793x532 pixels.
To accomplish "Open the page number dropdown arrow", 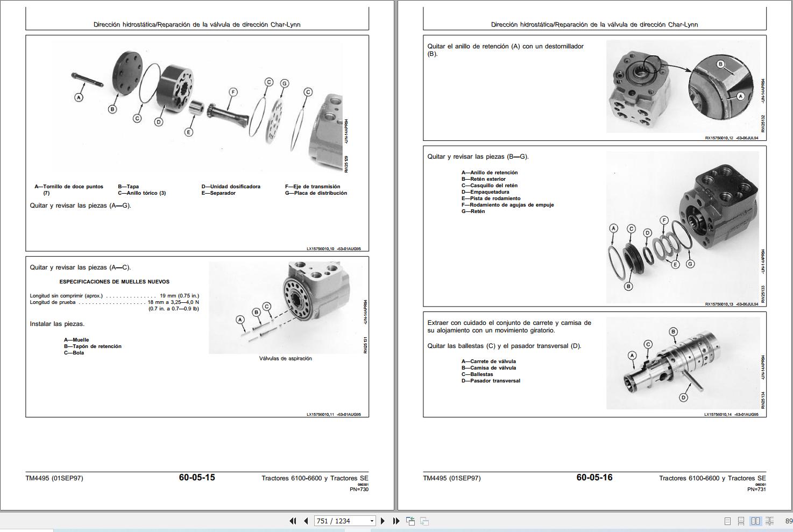I will coord(371,521).
